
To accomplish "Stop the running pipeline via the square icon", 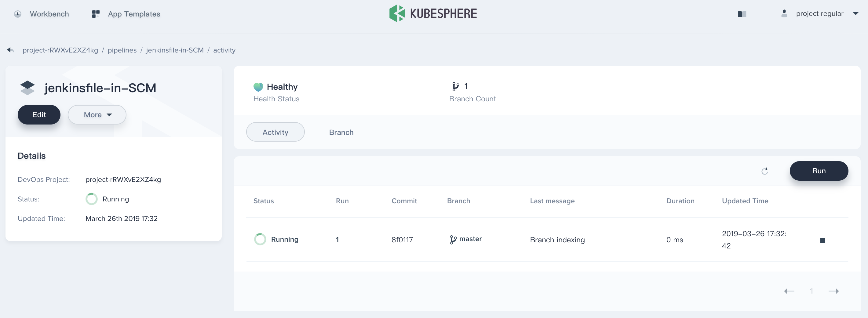I will (823, 240).
